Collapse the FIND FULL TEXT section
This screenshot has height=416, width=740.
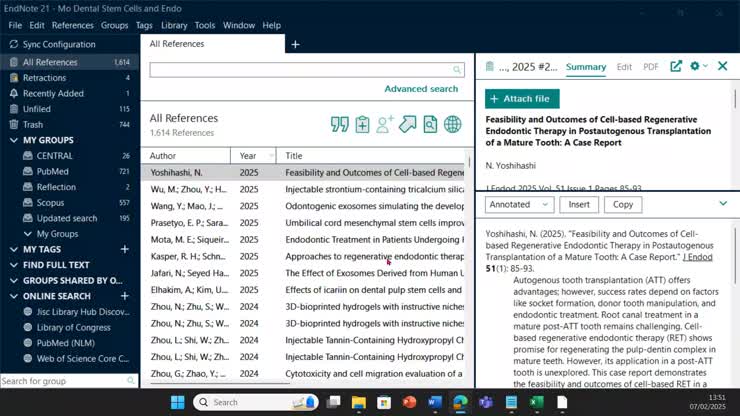point(14,265)
